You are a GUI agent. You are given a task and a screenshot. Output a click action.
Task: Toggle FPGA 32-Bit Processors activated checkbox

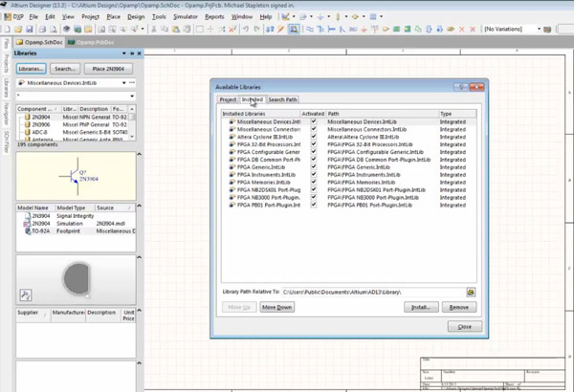pos(314,143)
